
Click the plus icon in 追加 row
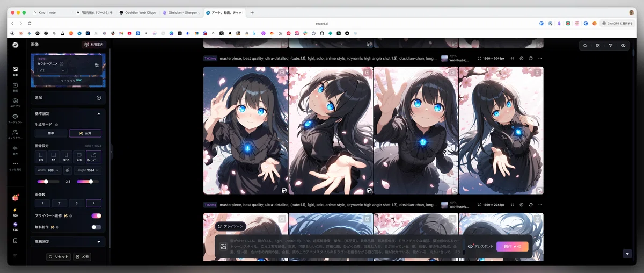click(x=98, y=98)
